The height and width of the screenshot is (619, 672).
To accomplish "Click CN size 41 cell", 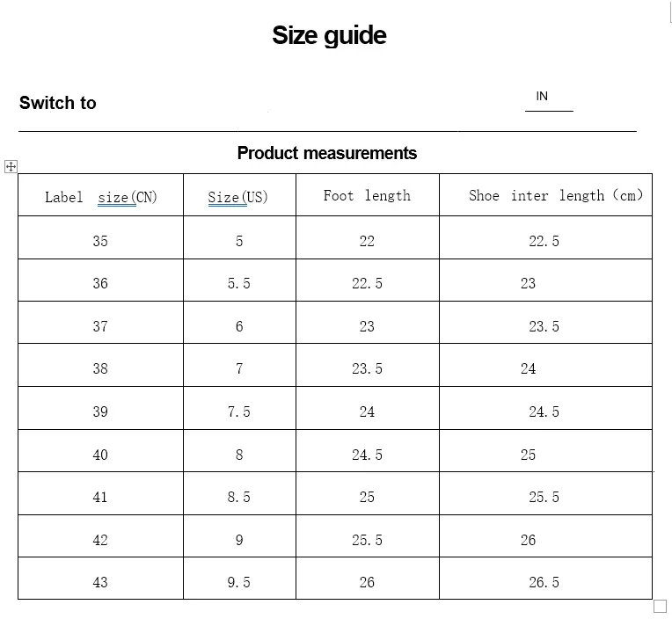I will point(101,493).
